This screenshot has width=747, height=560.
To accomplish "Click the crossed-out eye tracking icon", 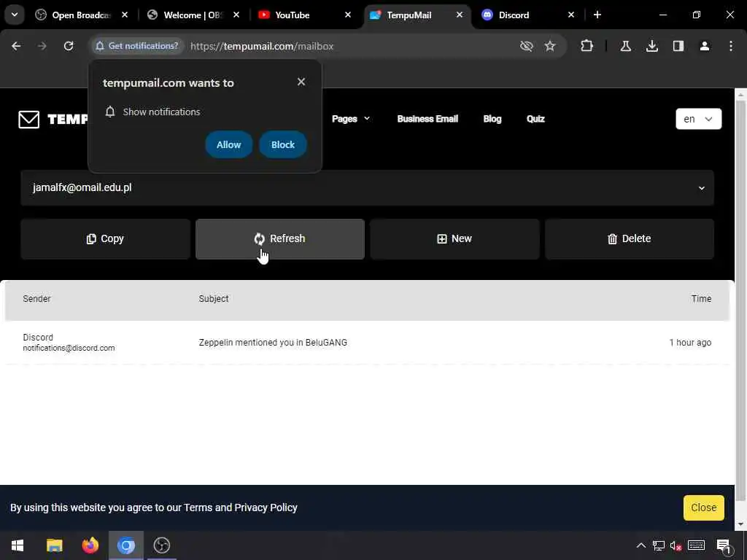I will 527,46.
